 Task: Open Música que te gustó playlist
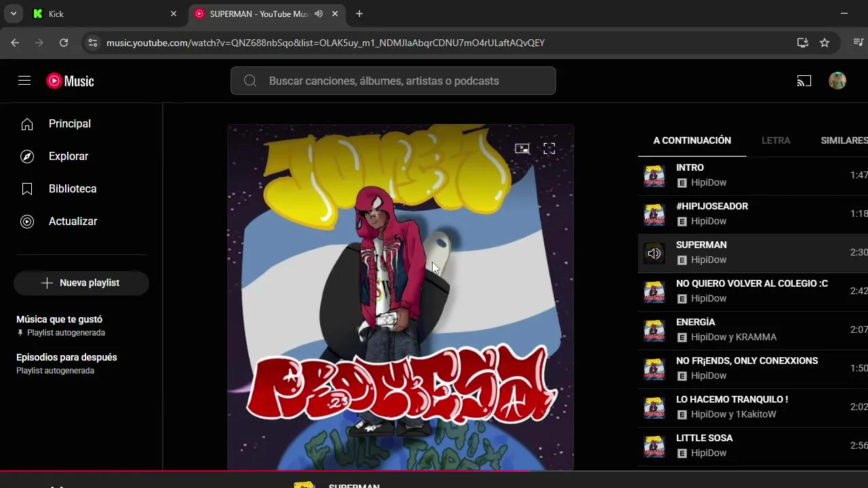[81, 325]
